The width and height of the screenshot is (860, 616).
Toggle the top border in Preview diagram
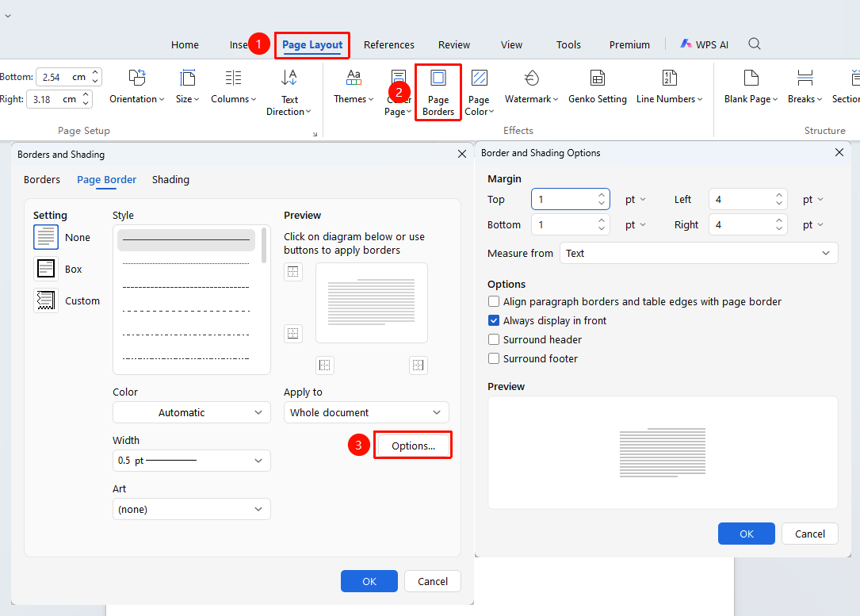(293, 271)
